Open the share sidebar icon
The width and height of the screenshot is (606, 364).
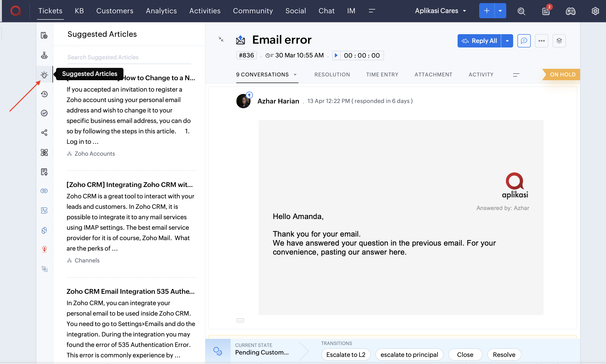(44, 133)
